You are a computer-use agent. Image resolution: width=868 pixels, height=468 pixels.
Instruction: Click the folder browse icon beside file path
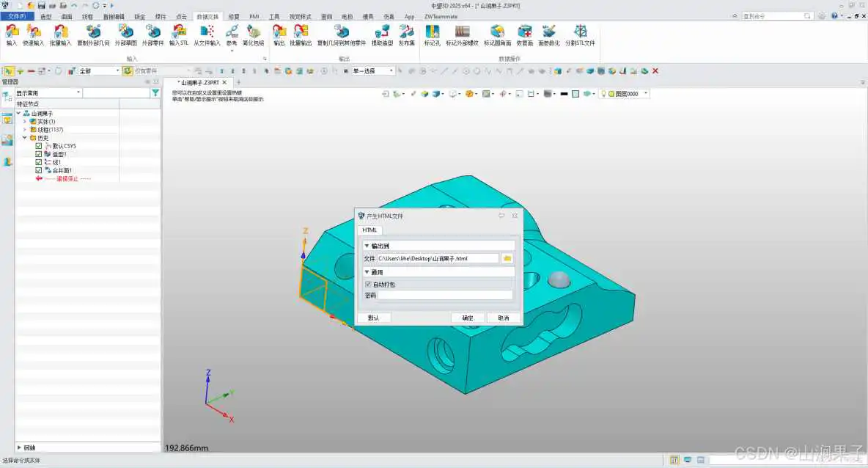click(507, 259)
